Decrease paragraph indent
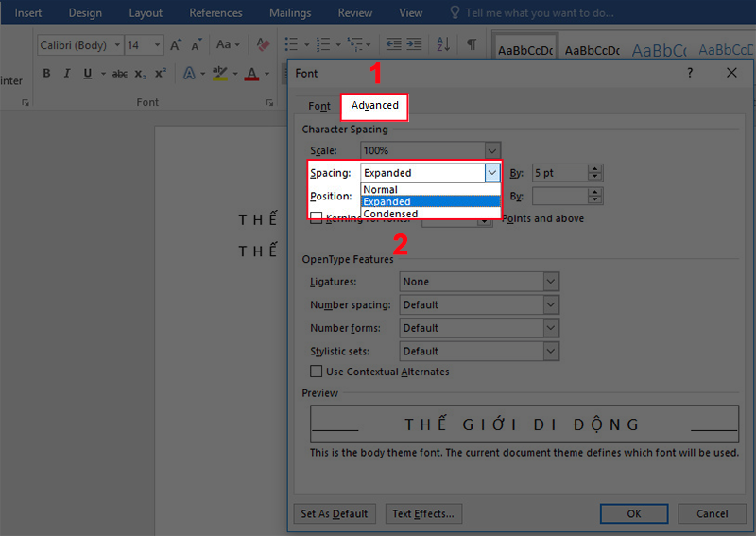The height and width of the screenshot is (536, 756). pyautogui.click(x=393, y=44)
